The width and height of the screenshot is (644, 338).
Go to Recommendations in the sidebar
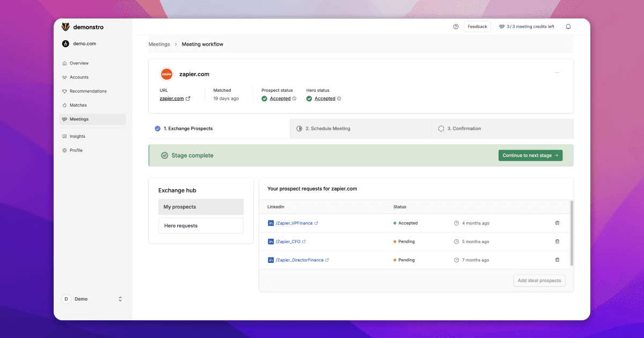(x=88, y=91)
